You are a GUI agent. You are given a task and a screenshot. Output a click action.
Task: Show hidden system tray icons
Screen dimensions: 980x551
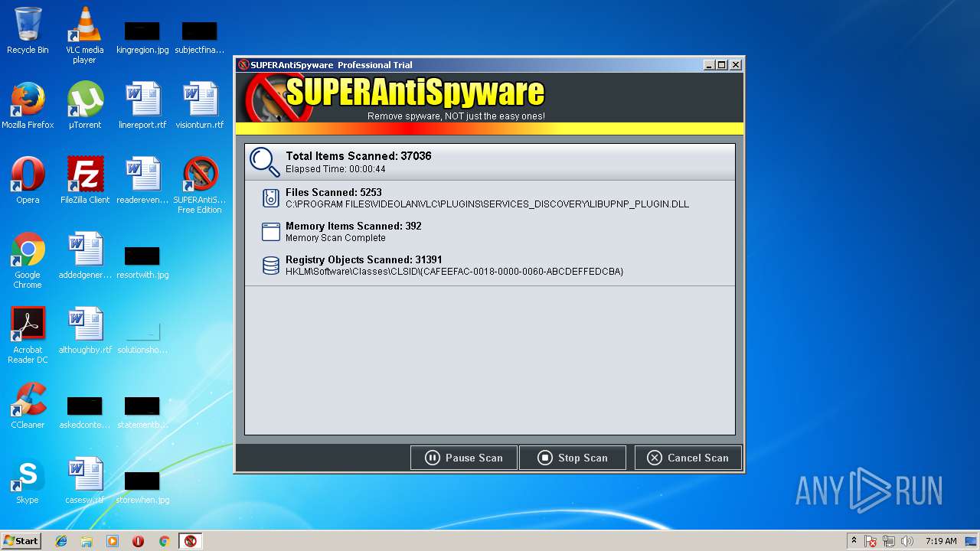tap(854, 541)
